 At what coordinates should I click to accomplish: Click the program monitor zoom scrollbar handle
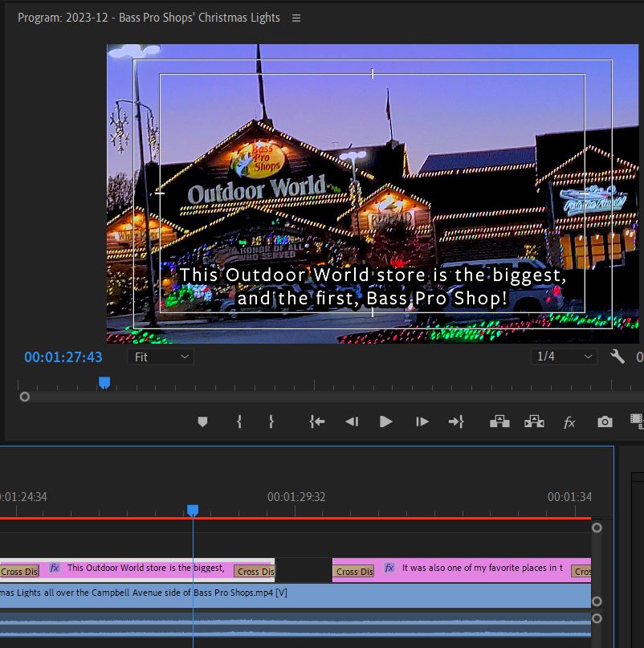(25, 397)
